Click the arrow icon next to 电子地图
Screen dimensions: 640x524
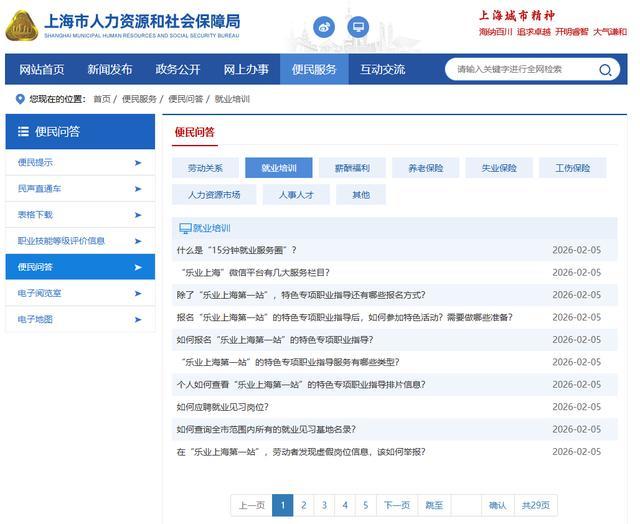point(138,320)
